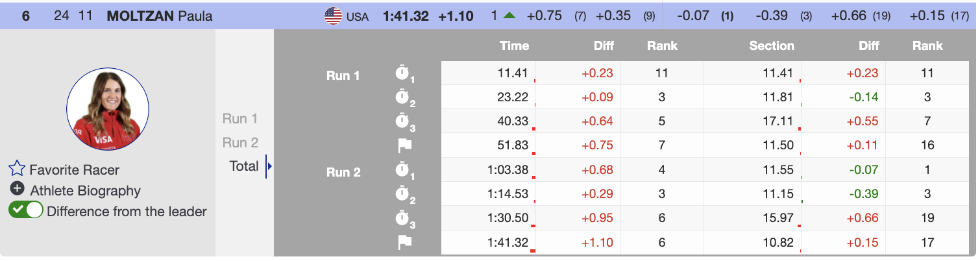Click the final time 1:41.32 cell
This screenshot has width=980, height=261.
[508, 243]
